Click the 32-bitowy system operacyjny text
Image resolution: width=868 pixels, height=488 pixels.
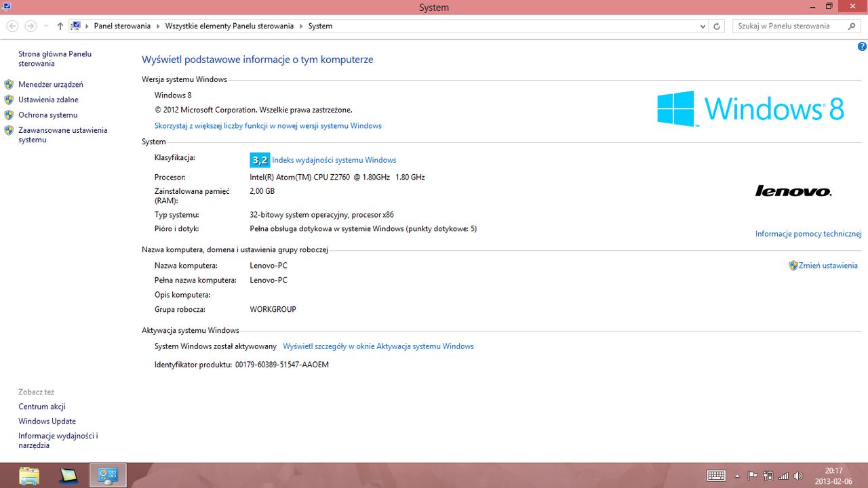pos(321,215)
